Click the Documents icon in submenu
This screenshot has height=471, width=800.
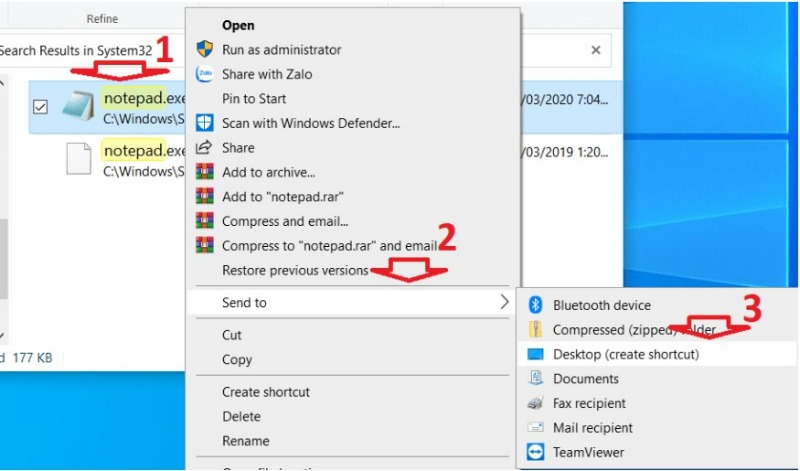[536, 378]
